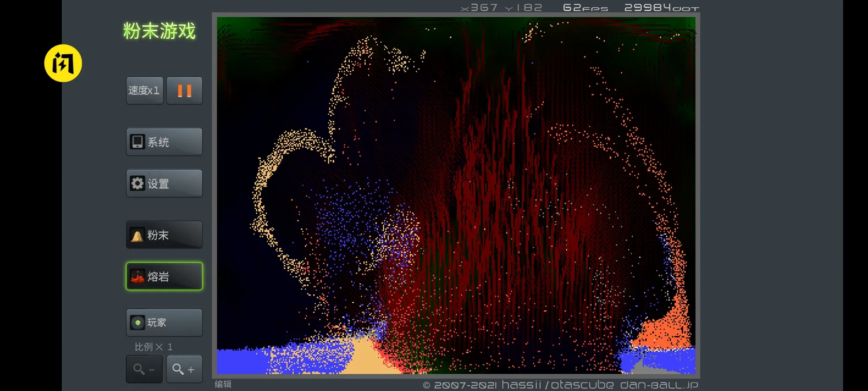Click the 62 FPS counter
The height and width of the screenshot is (391, 868).
(585, 8)
